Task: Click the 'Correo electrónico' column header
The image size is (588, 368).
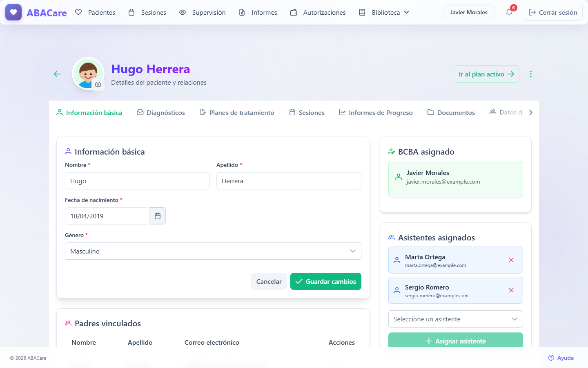Action: tap(212, 342)
